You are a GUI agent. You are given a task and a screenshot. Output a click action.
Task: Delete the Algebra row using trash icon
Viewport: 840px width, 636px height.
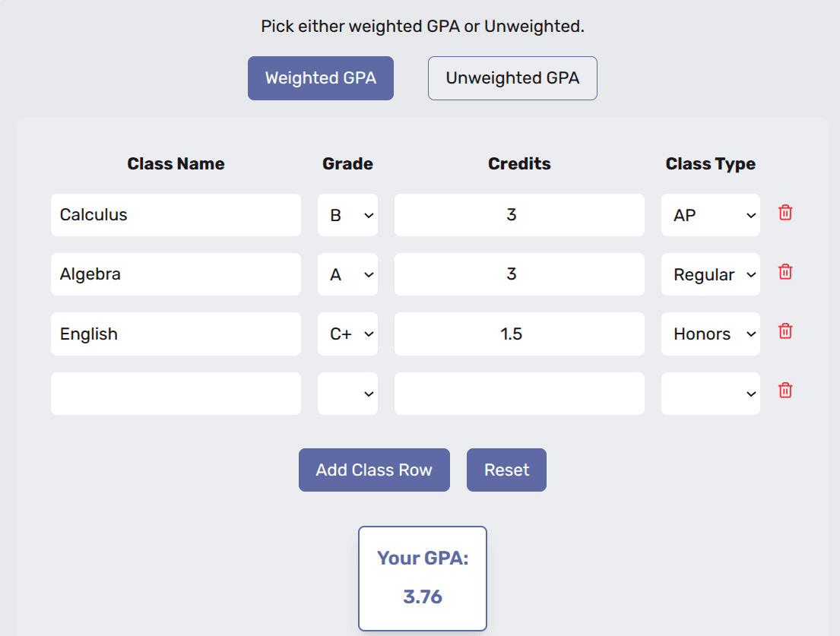[785, 272]
